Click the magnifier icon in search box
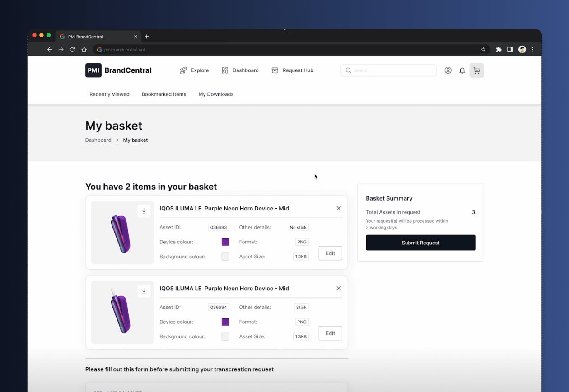 pos(349,70)
